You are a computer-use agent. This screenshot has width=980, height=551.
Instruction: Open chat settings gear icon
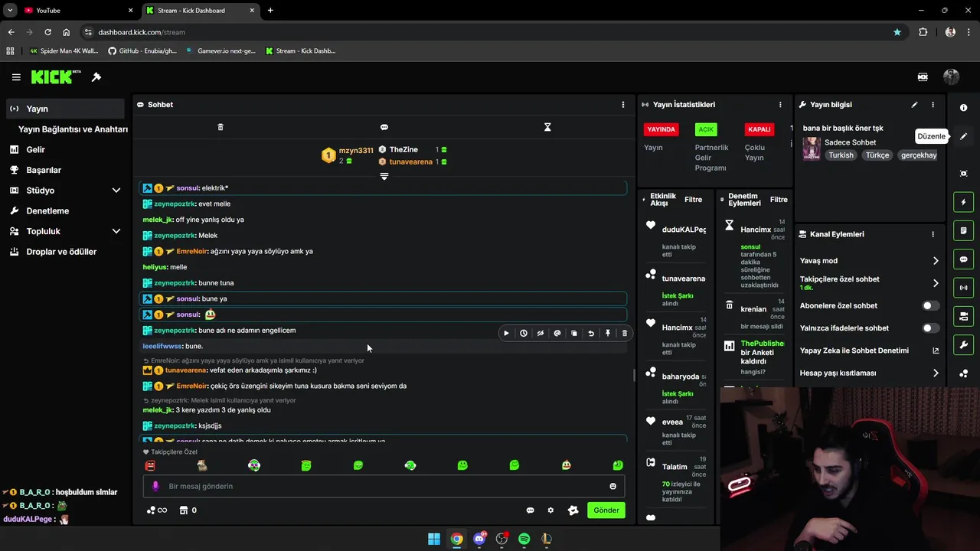pos(550,510)
